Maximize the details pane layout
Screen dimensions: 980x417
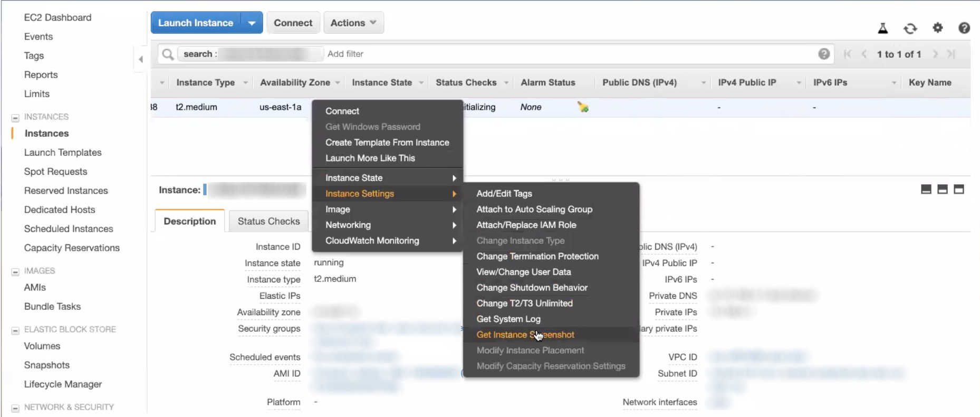pyautogui.click(x=959, y=189)
